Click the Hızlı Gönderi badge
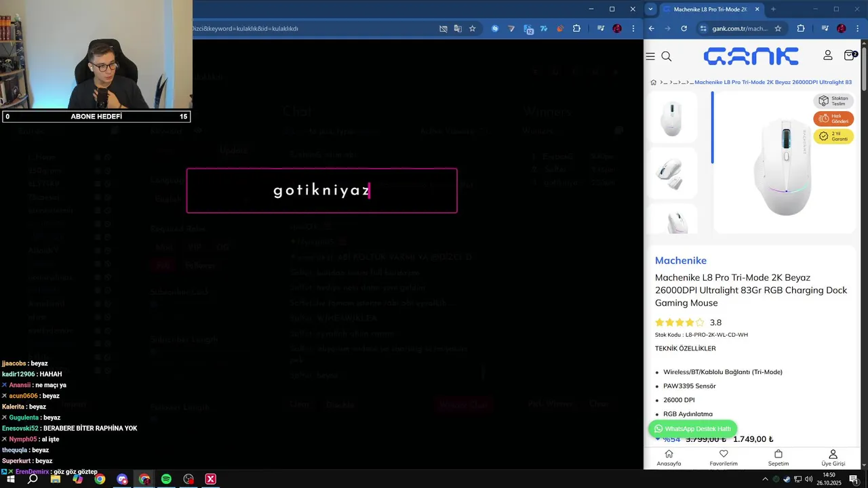 point(833,119)
